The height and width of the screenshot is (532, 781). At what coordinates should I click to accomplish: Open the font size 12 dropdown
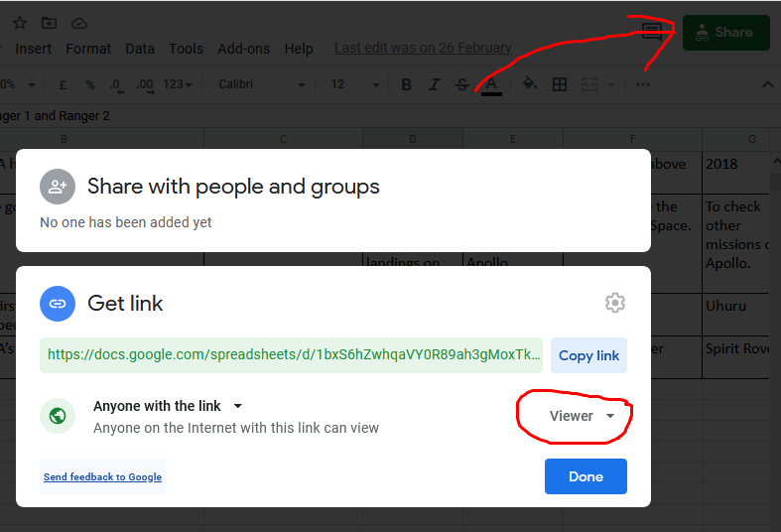[355, 84]
